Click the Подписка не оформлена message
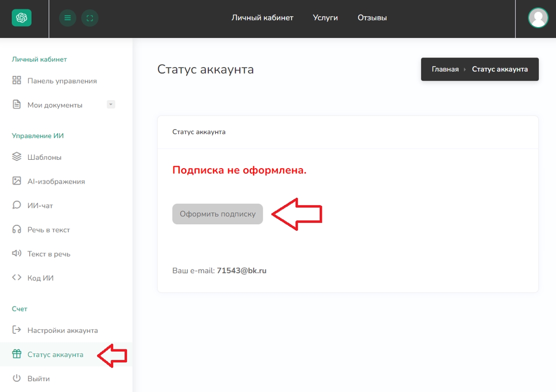 coord(239,170)
